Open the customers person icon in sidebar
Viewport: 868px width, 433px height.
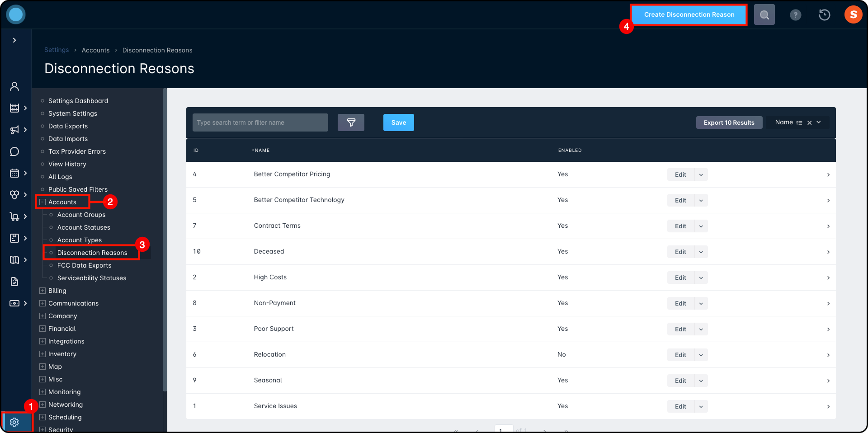pyautogui.click(x=14, y=86)
